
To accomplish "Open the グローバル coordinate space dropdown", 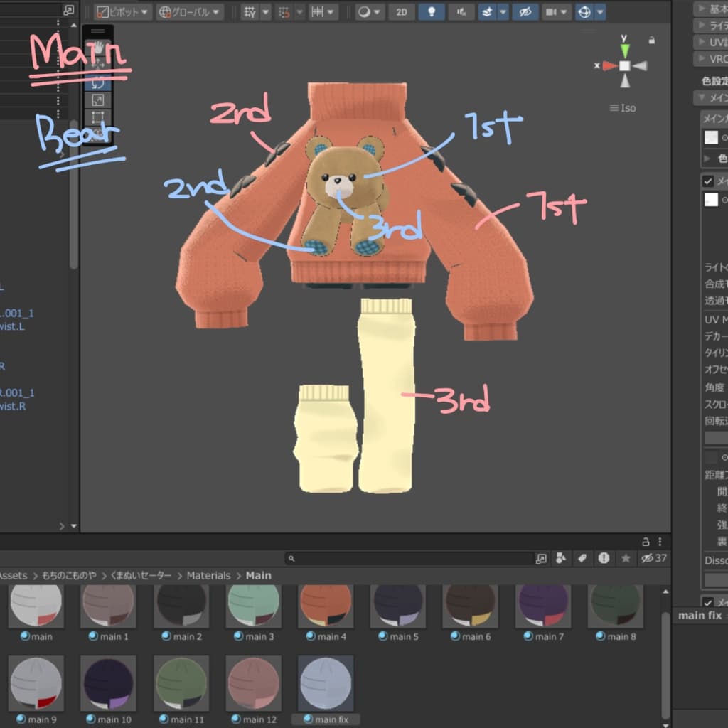I will click(189, 12).
